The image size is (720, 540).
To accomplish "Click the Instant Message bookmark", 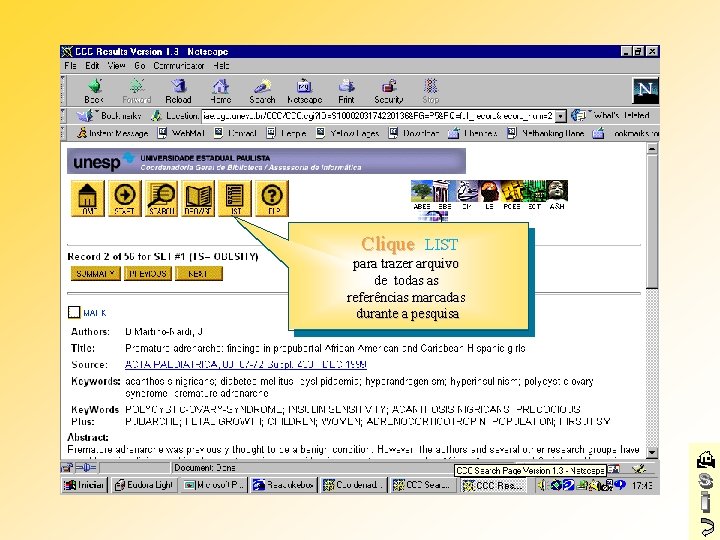I will tap(113, 133).
